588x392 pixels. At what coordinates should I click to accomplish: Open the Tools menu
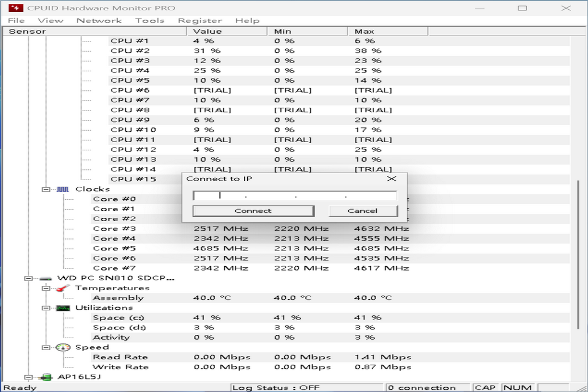150,20
